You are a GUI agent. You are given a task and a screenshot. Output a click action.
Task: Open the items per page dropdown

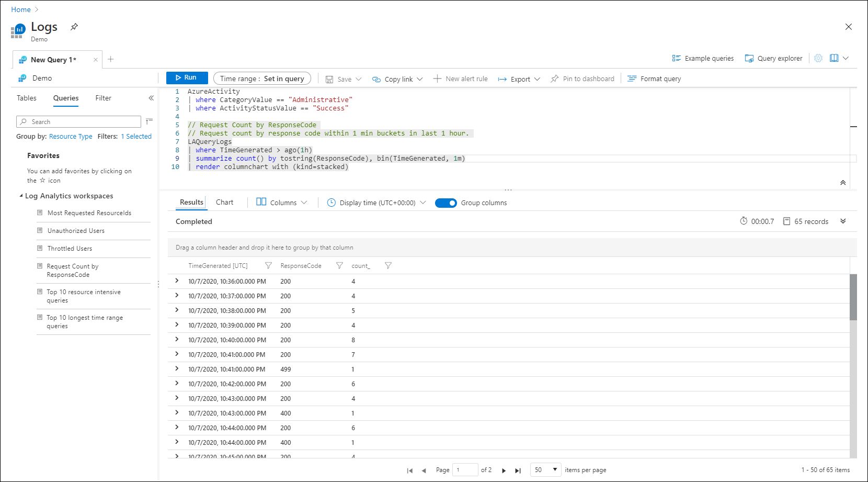click(545, 470)
